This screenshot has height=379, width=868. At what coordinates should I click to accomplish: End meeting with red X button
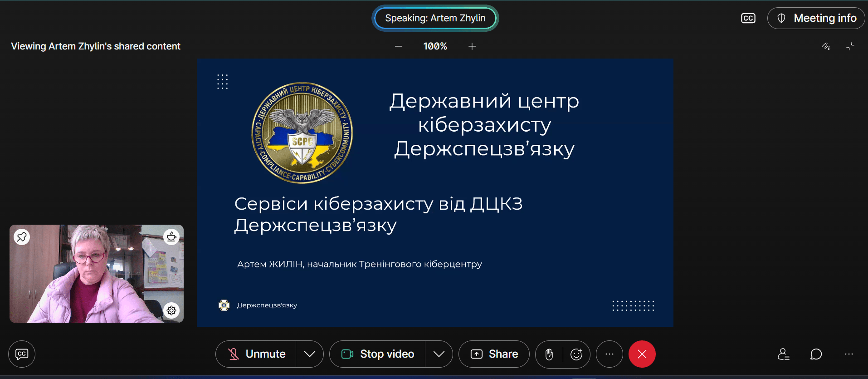[642, 354]
